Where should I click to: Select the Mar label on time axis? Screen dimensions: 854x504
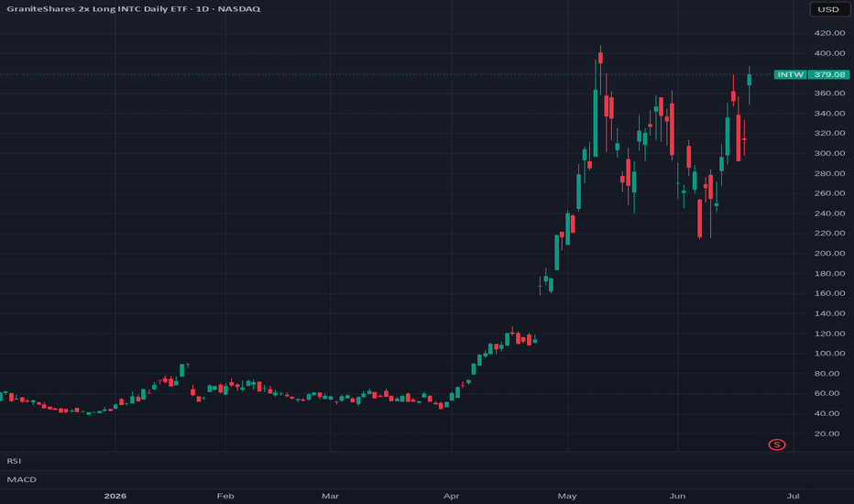point(330,496)
